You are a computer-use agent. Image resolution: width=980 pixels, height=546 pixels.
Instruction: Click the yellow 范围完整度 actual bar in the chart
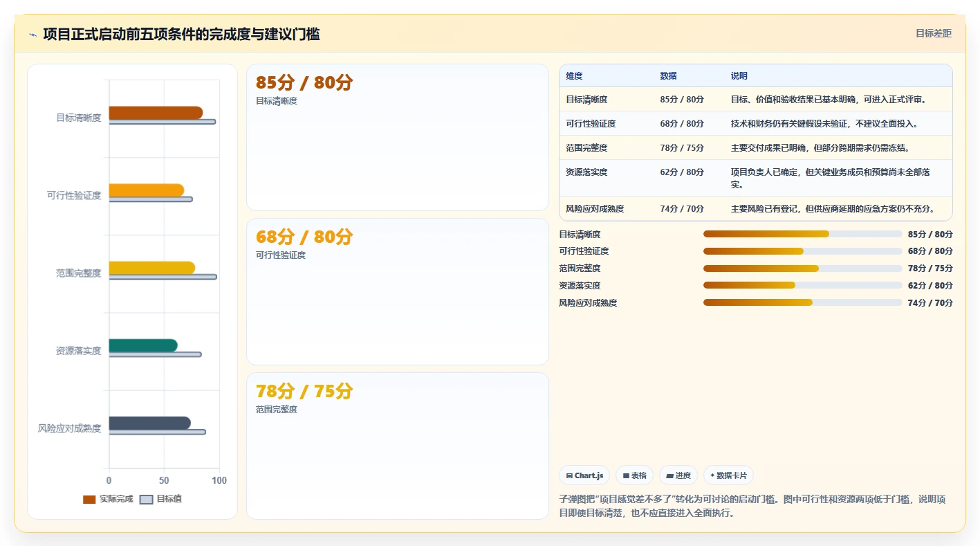[x=152, y=268]
